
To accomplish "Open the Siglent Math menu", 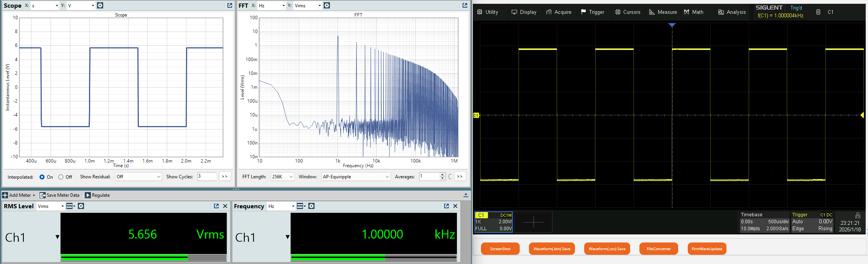I will point(694,12).
